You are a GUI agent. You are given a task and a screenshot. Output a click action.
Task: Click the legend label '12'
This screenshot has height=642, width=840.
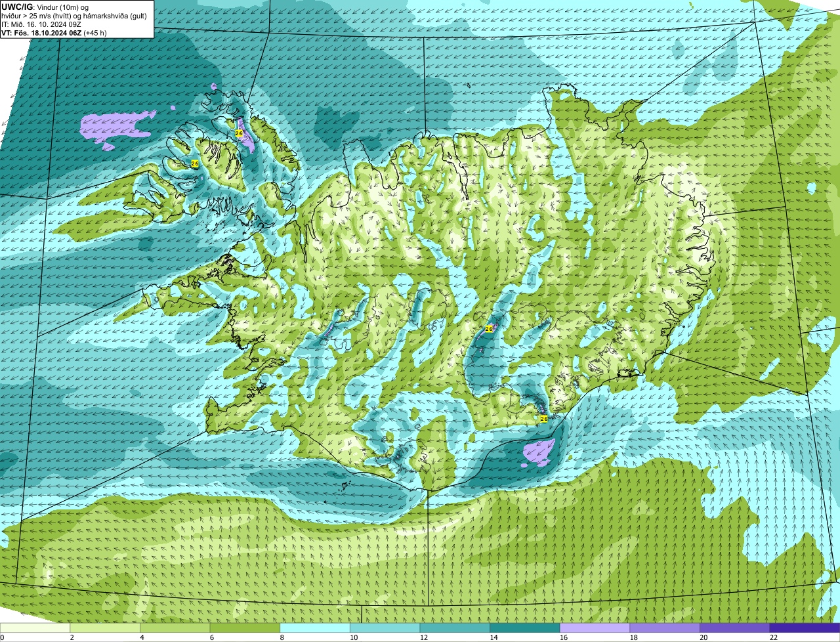click(423, 637)
